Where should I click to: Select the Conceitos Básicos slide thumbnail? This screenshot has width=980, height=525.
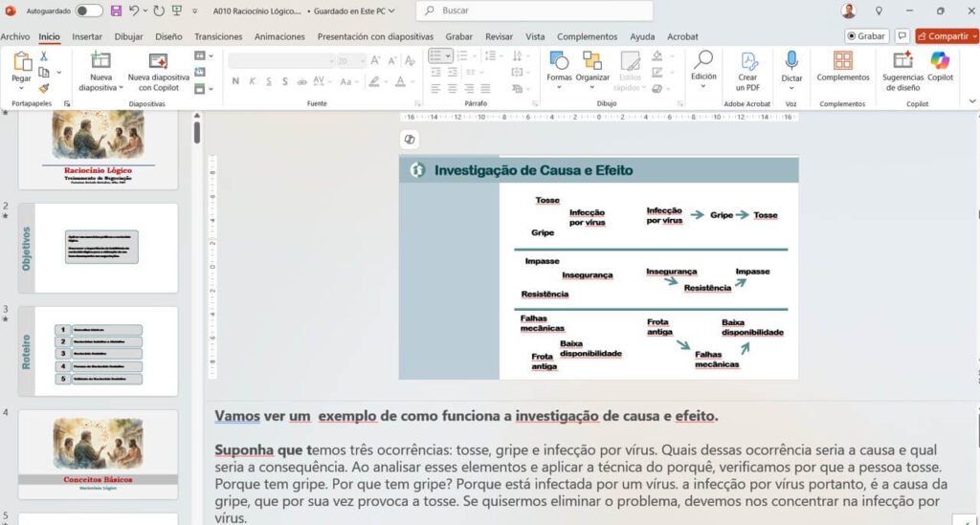pyautogui.click(x=99, y=454)
